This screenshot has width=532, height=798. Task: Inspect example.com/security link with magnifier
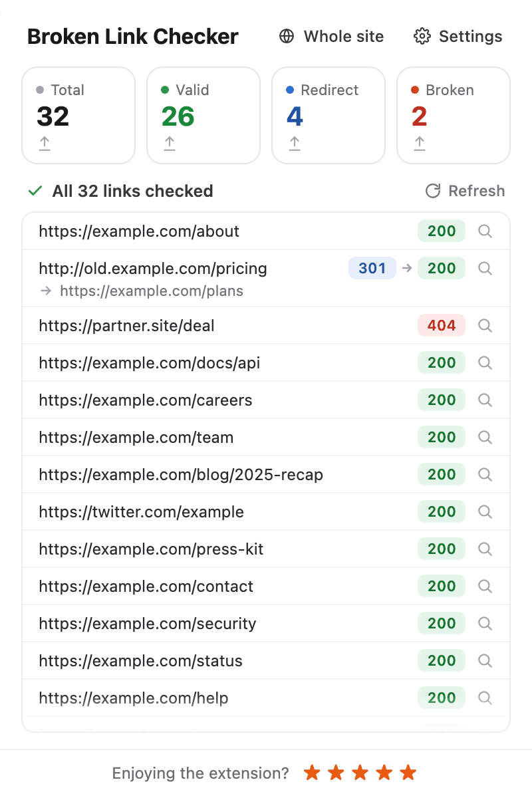[485, 624]
